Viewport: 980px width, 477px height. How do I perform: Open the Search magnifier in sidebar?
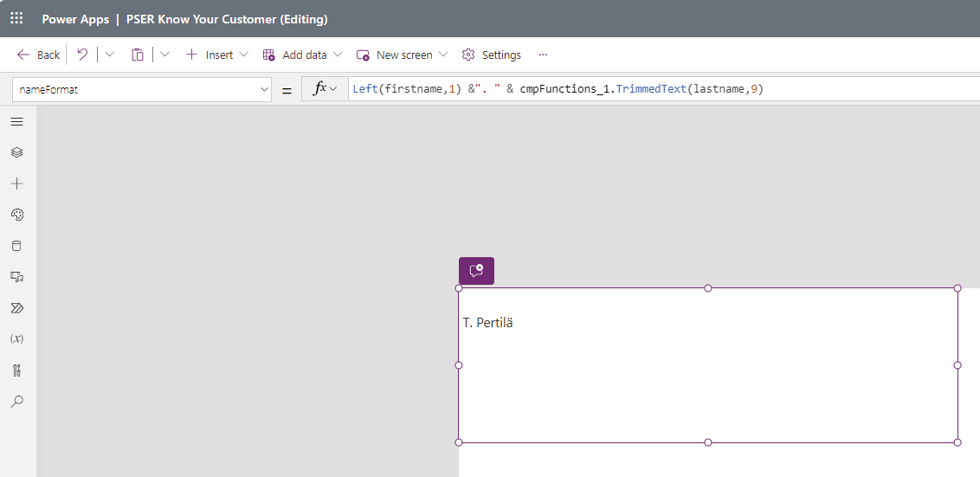(16, 402)
